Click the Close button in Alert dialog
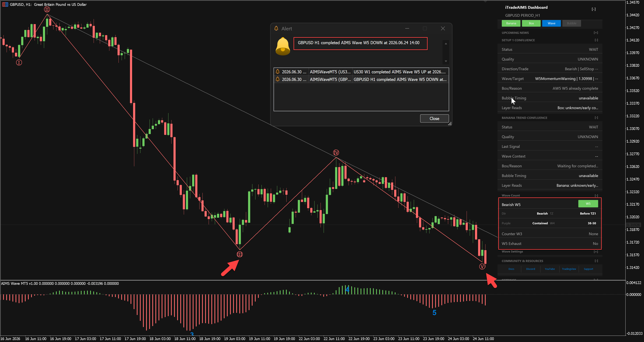 [434, 118]
